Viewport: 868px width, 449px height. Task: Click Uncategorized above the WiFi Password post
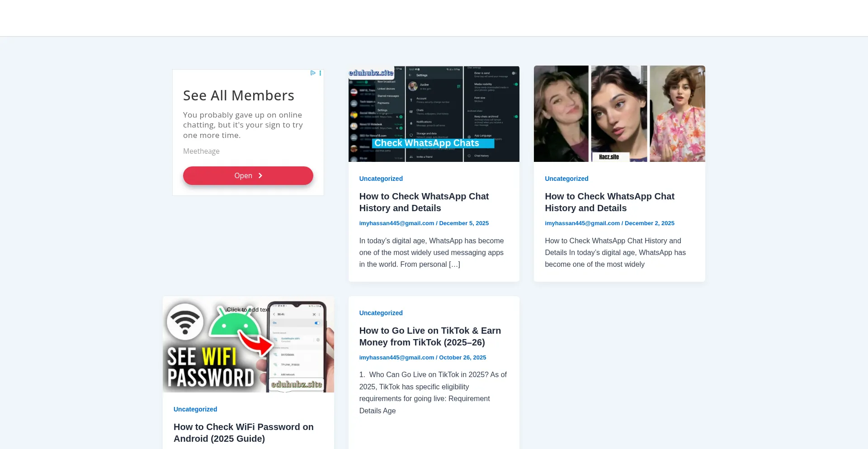(x=195, y=409)
